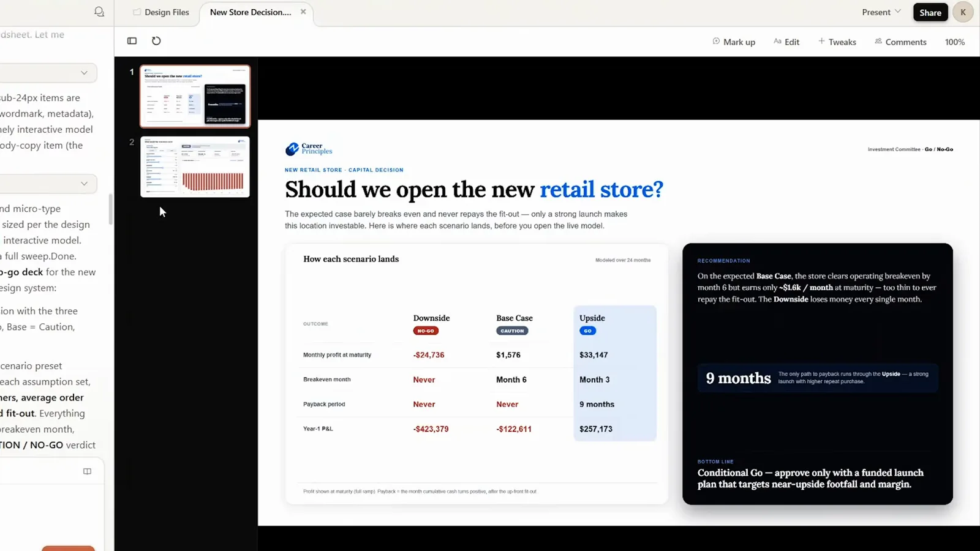Click the 'Month 6' breakeven cell
Viewport: 980px width, 551px height.
pyautogui.click(x=511, y=380)
